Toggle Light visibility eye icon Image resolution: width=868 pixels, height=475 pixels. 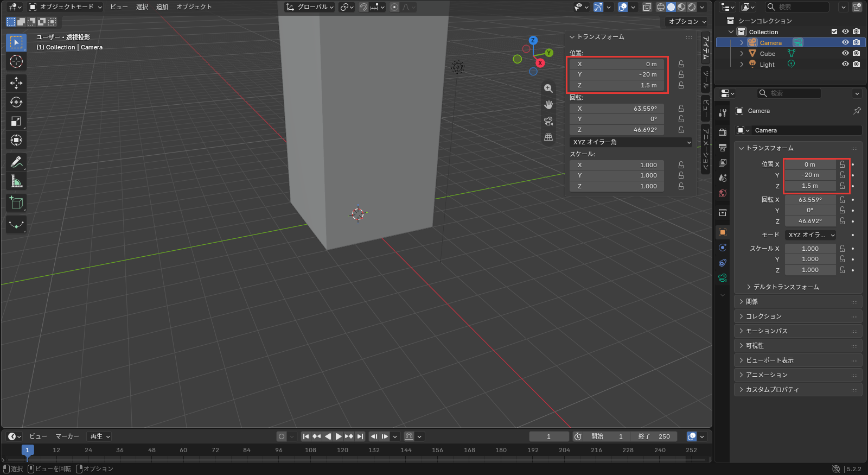pyautogui.click(x=845, y=64)
